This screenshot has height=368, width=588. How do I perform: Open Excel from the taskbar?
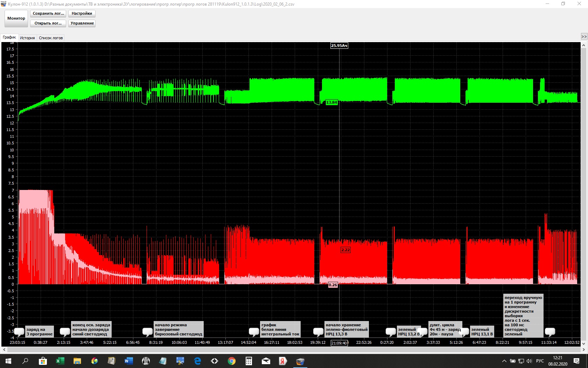coord(60,361)
